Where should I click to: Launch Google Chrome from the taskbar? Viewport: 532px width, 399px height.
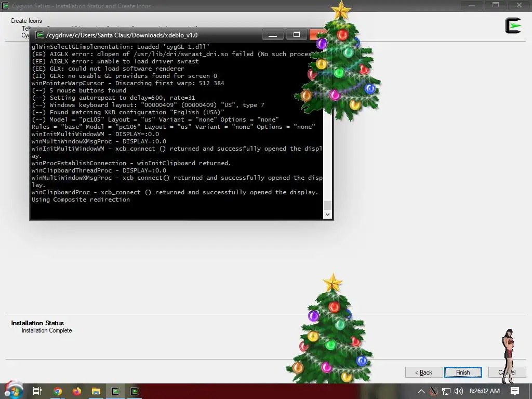pos(58,391)
